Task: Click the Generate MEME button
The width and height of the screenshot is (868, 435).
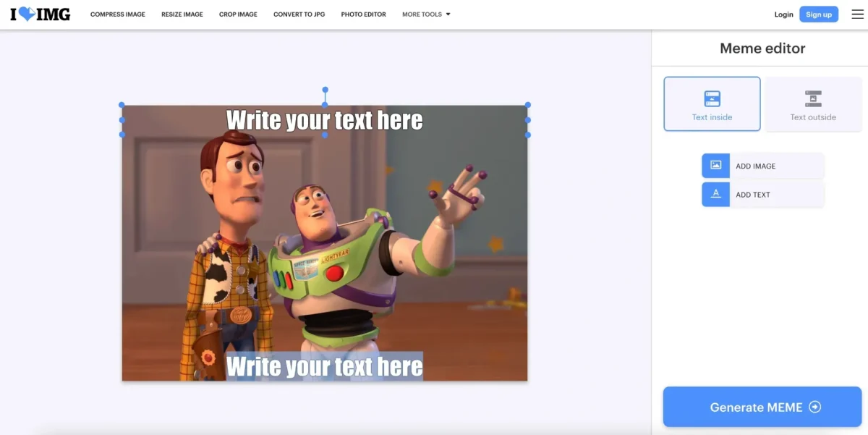Action: click(x=762, y=407)
